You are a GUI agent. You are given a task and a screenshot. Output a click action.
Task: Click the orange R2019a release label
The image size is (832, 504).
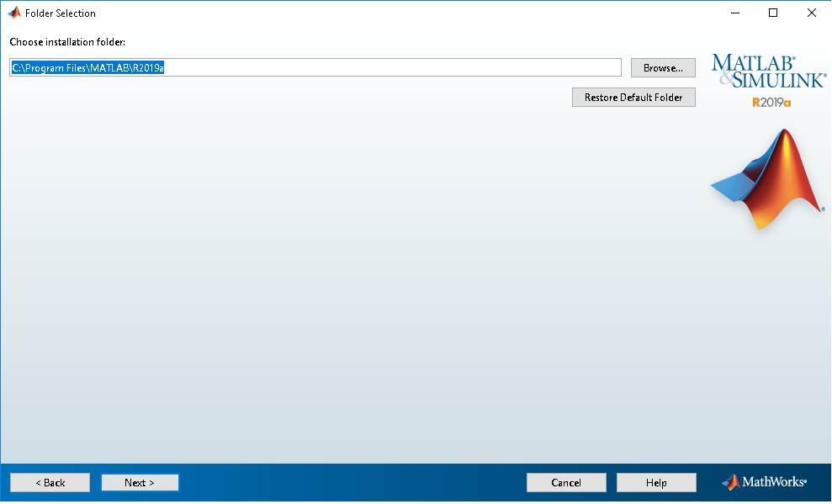coord(771,103)
